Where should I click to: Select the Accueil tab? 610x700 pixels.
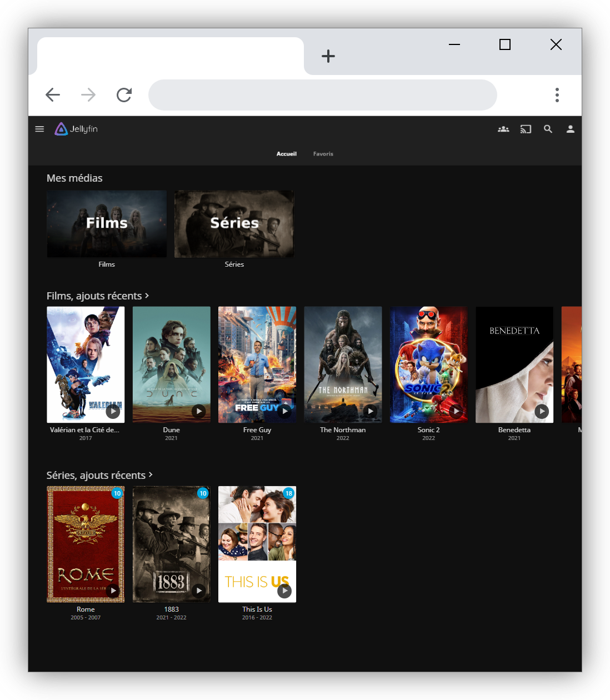pos(287,154)
